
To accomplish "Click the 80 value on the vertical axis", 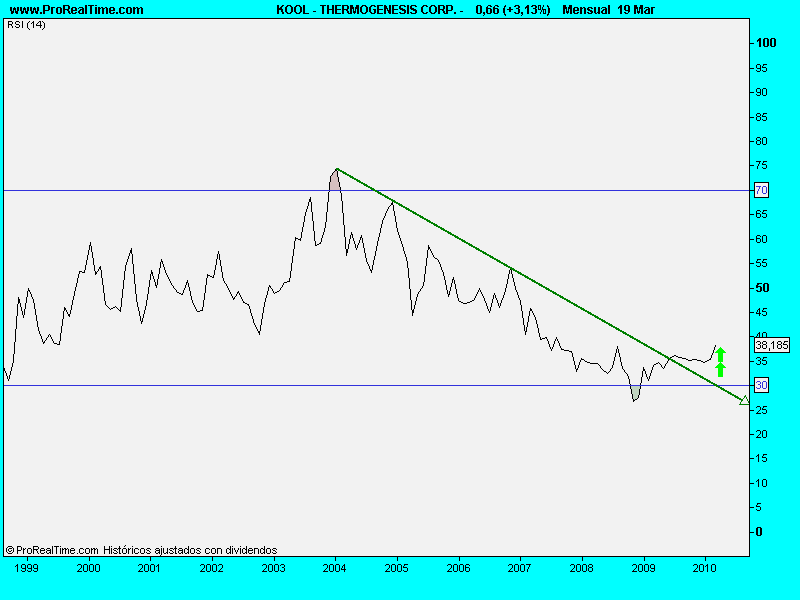I will [x=761, y=141].
